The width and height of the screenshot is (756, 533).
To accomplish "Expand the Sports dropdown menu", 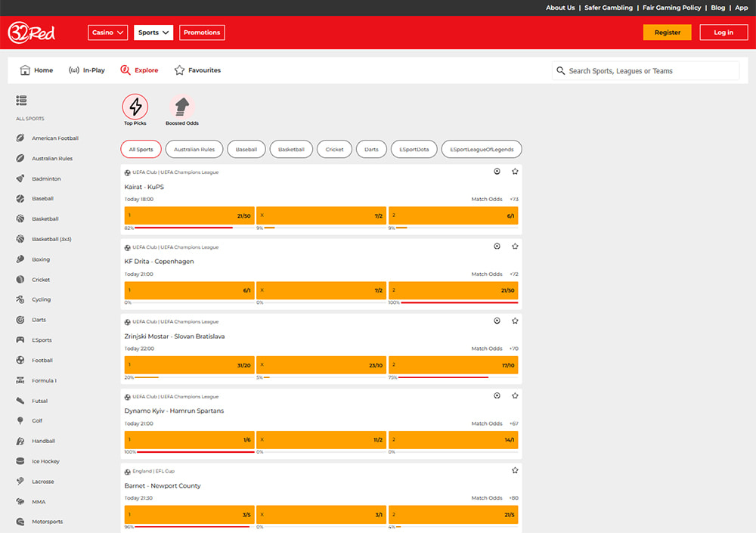I will click(x=153, y=33).
